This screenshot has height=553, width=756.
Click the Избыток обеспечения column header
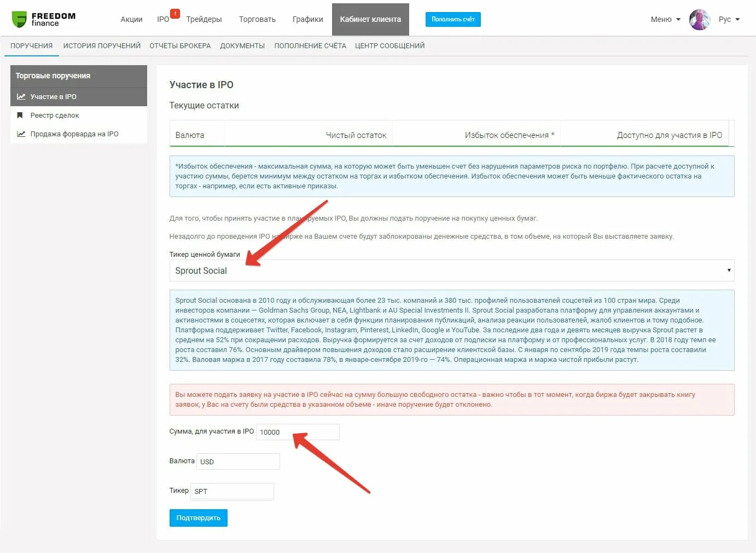[477, 135]
